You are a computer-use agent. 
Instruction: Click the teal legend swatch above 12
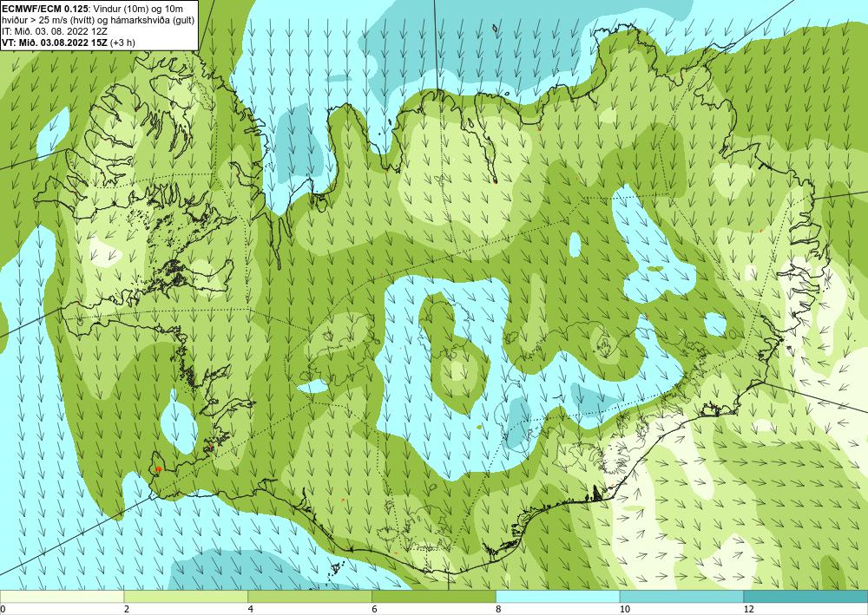click(806, 596)
